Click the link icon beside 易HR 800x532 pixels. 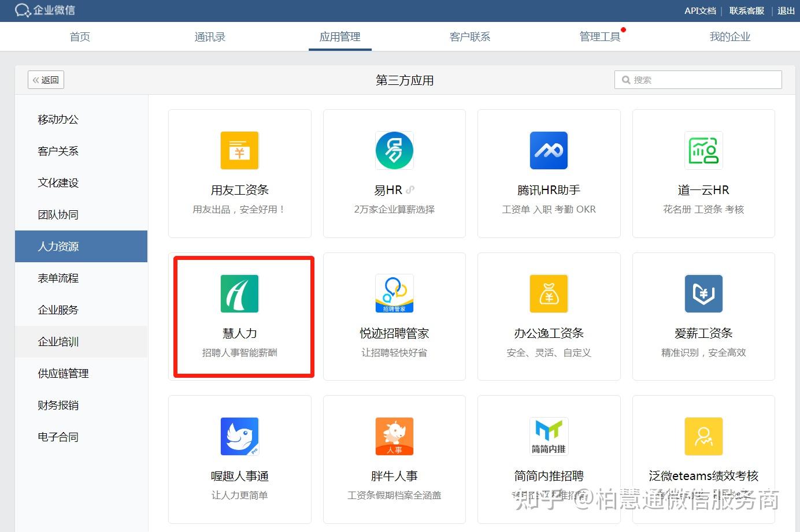pos(410,189)
